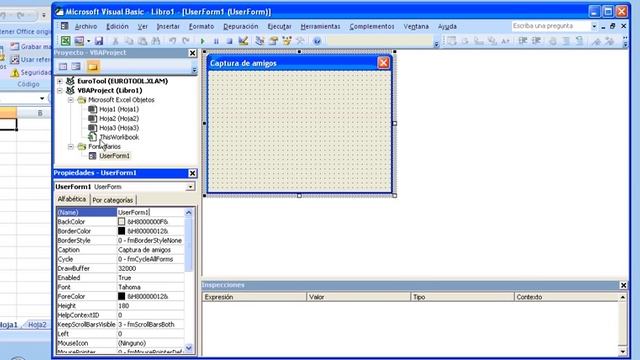Open Find with the binoculars icon
The width and height of the screenshot is (640, 360).
click(156, 41)
